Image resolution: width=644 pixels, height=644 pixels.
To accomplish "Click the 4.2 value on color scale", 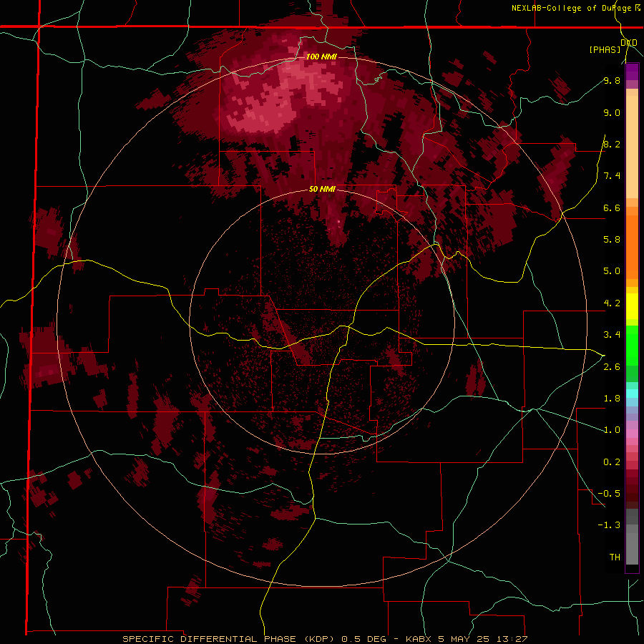I will tap(612, 303).
